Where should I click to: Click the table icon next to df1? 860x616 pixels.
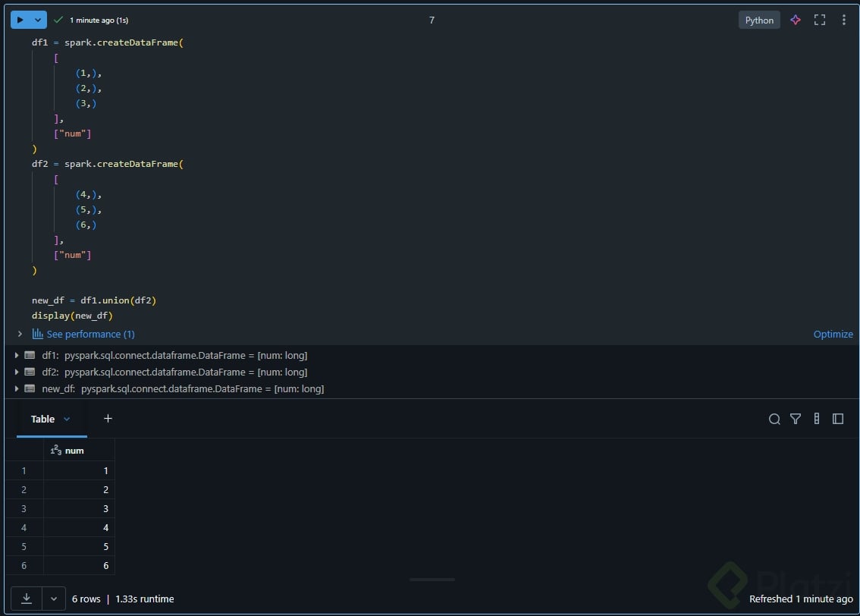30,356
